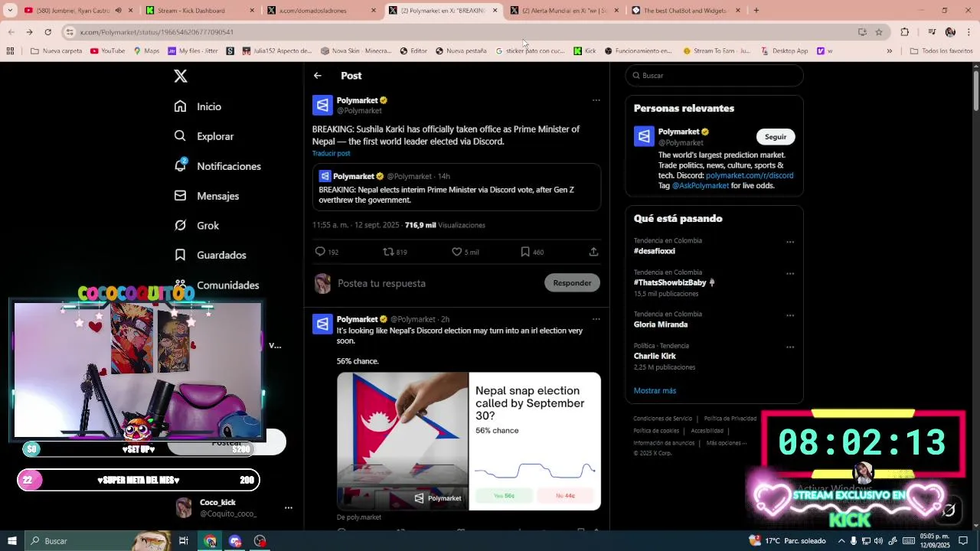Viewport: 980px width, 551px height.
Task: Open the apps grid in bookmarks bar
Action: point(10,51)
